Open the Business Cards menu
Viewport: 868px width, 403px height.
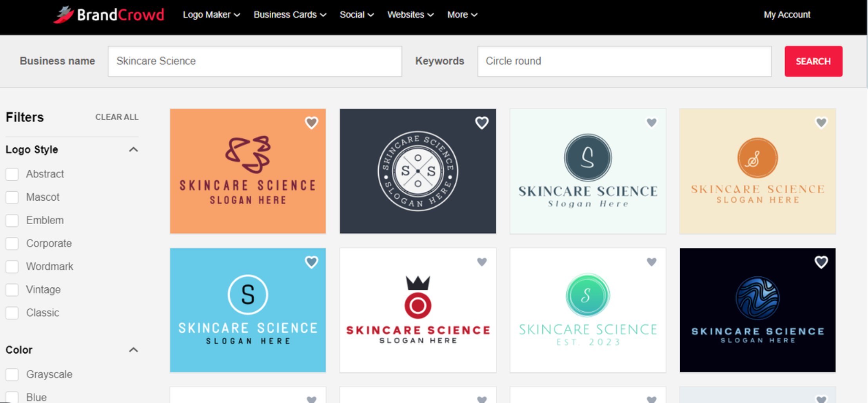(289, 15)
